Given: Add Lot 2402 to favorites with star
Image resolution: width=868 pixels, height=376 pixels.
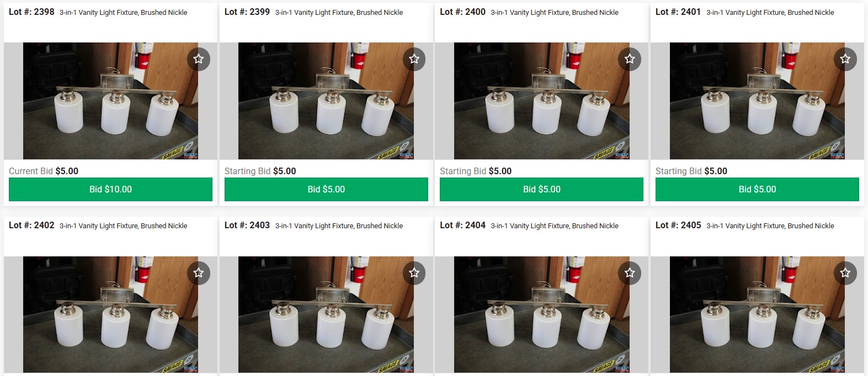Looking at the screenshot, I should click(199, 273).
